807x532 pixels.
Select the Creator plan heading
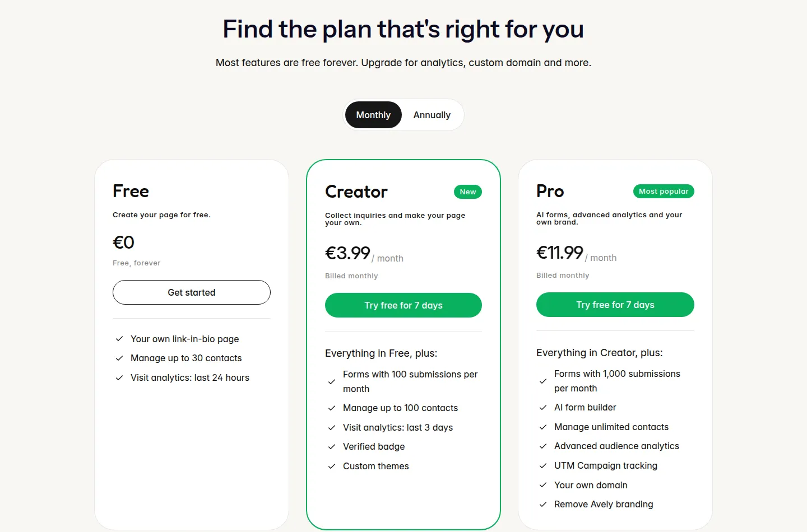click(356, 192)
